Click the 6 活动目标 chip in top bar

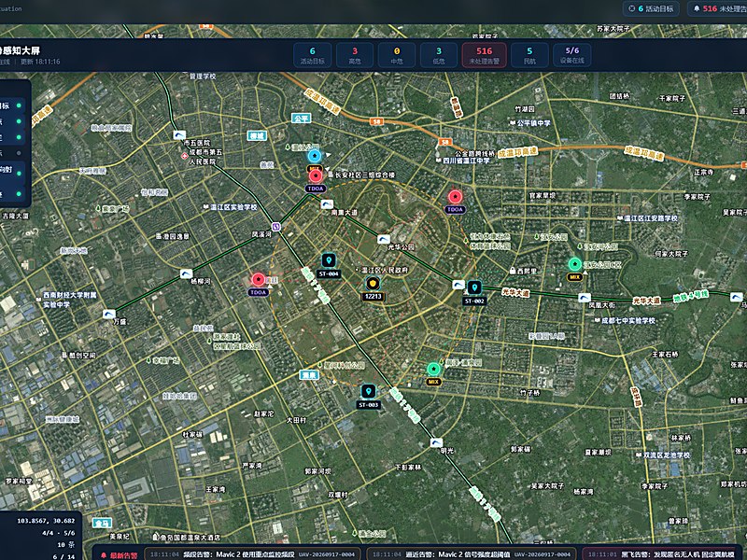(651, 8)
